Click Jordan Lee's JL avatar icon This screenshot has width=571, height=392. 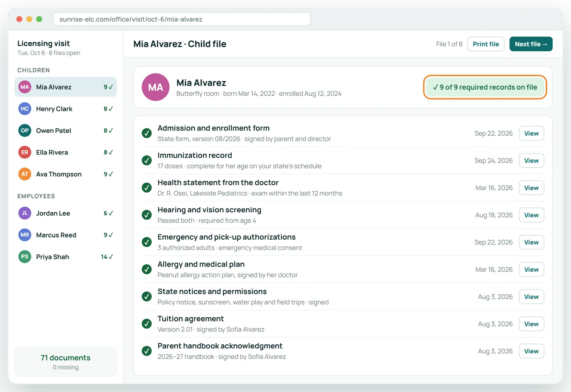(x=25, y=213)
